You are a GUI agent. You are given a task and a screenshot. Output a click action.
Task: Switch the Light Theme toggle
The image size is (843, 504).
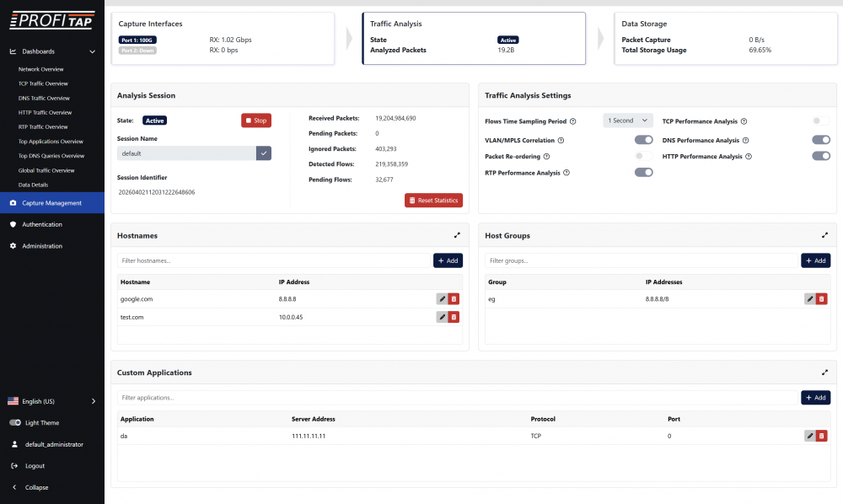[15, 423]
